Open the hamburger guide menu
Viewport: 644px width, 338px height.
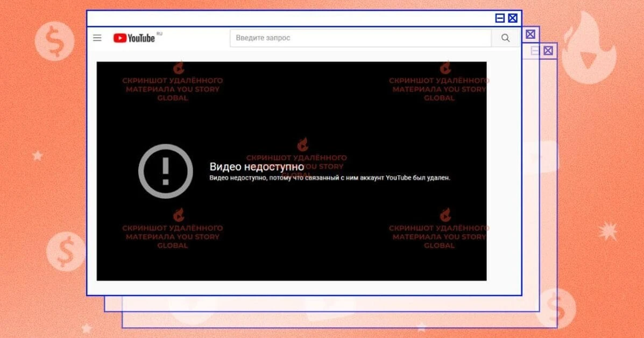pos(97,38)
